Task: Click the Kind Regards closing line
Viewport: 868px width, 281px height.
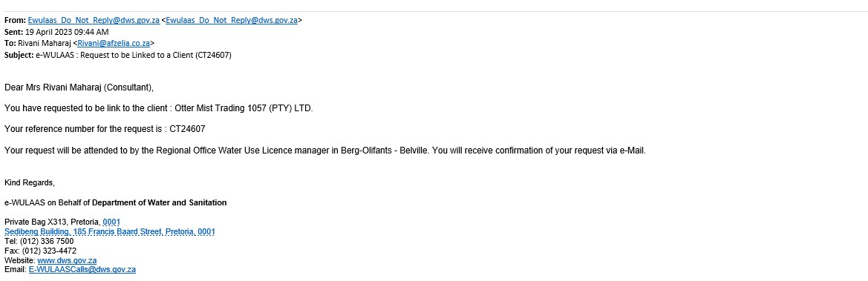Action: [30, 182]
